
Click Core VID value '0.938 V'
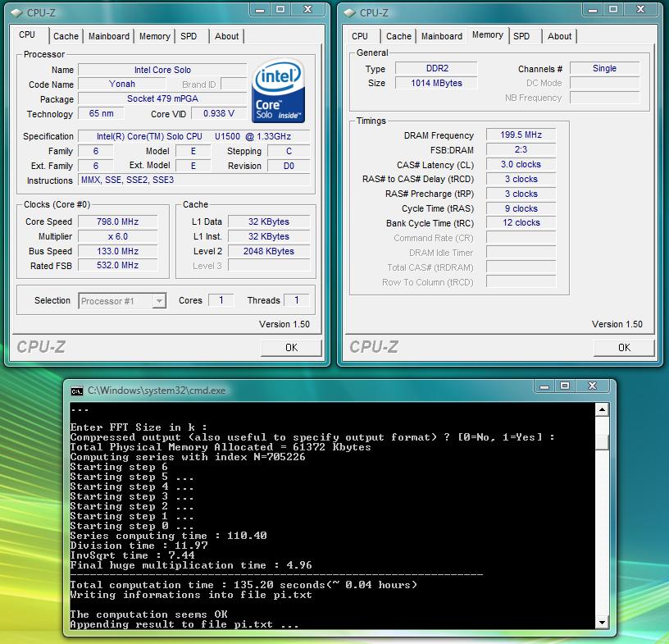tap(219, 113)
